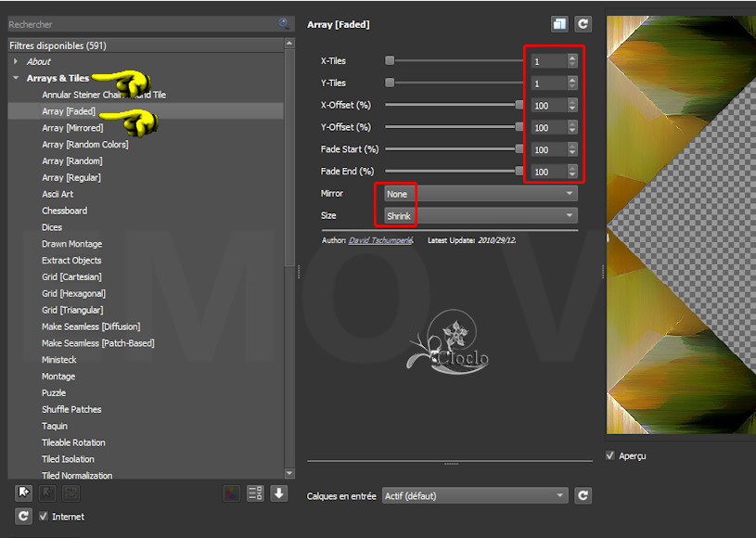This screenshot has width=756, height=538.
Task: Toggle the Aperçu preview checkbox
Action: [609, 455]
